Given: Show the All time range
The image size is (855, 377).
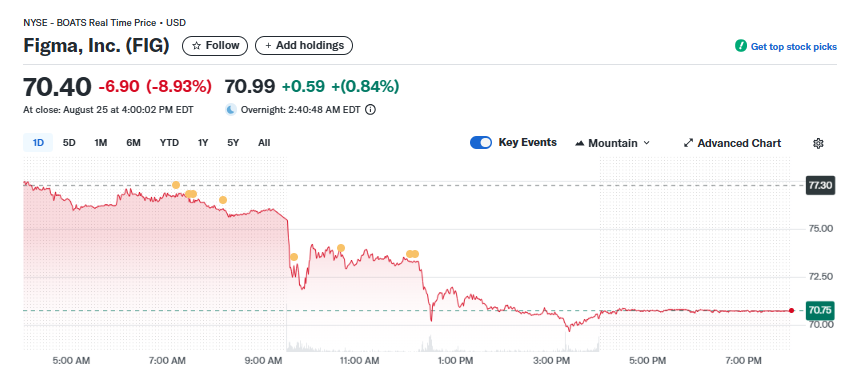Looking at the screenshot, I should [264, 143].
